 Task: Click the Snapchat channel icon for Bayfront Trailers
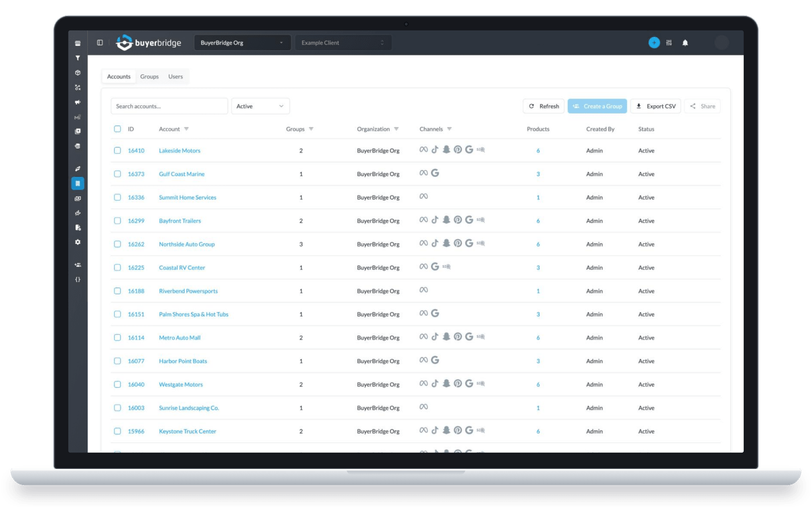pyautogui.click(x=446, y=220)
